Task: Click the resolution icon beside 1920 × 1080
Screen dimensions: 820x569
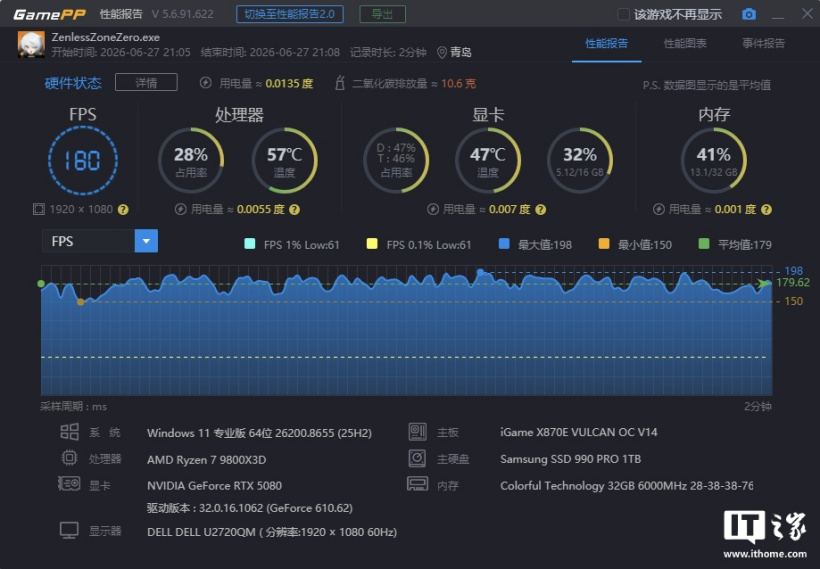Action: [39, 209]
